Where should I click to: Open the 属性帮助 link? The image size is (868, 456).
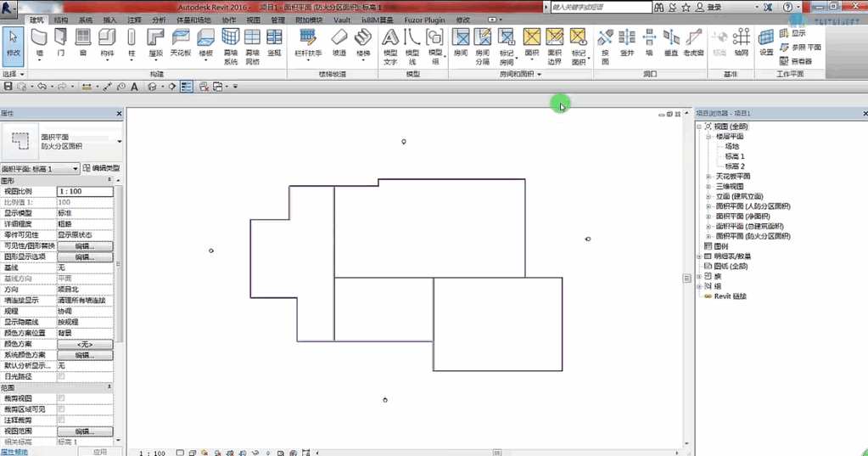[14, 452]
